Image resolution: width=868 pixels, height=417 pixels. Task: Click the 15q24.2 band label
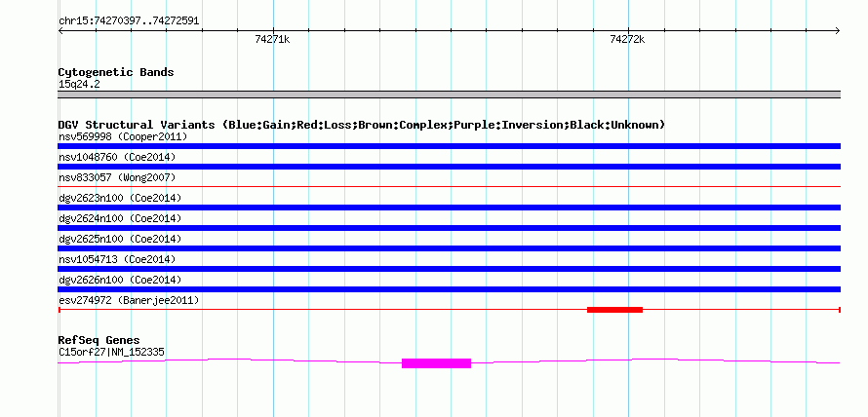click(79, 85)
